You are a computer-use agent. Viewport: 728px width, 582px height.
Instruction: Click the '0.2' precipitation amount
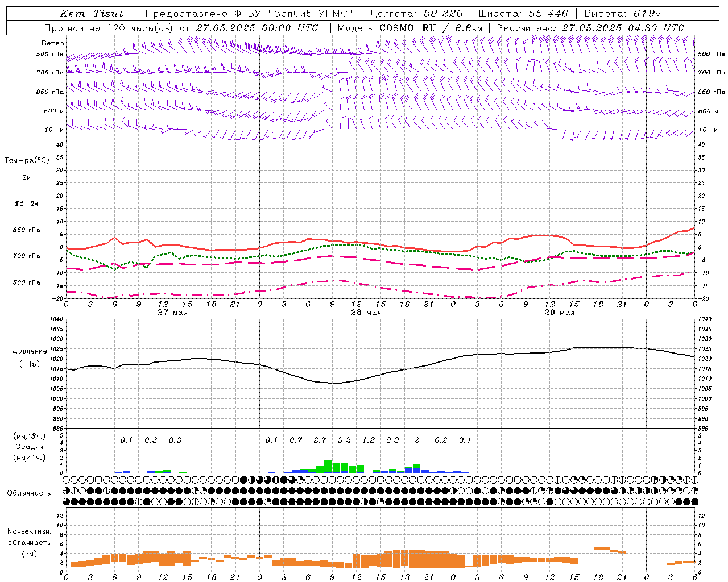(441, 440)
